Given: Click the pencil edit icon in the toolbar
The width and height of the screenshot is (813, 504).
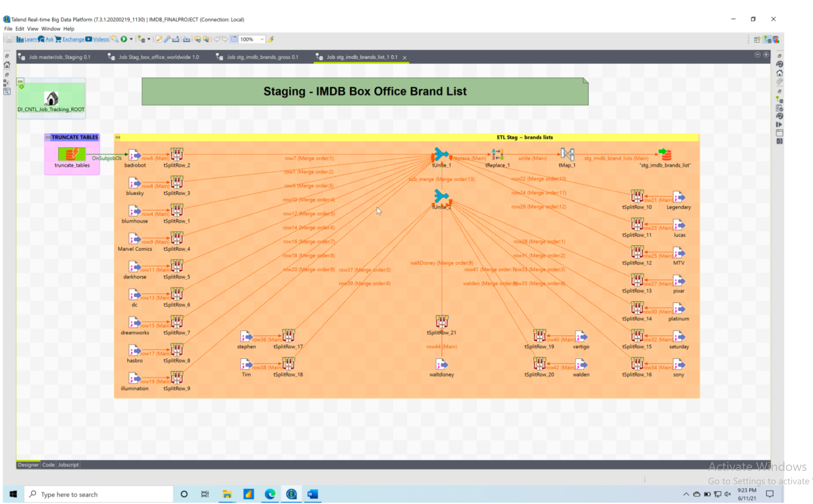Looking at the screenshot, I should pyautogui.click(x=159, y=39).
